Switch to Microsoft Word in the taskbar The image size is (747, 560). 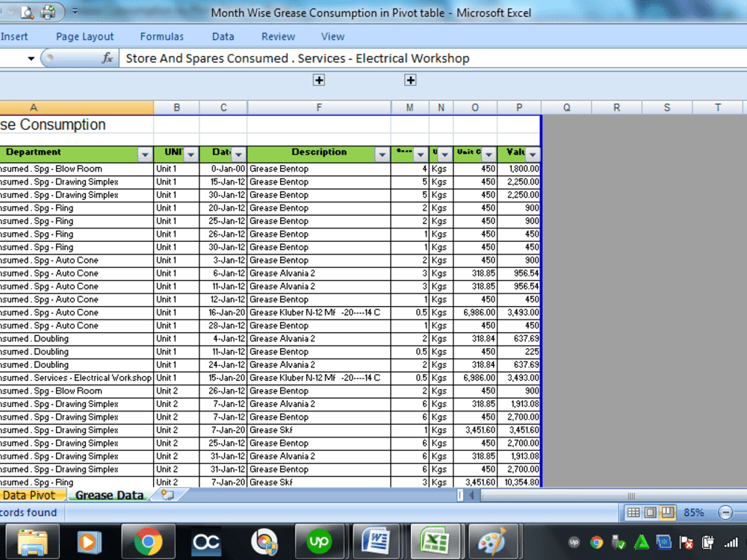coord(376,542)
